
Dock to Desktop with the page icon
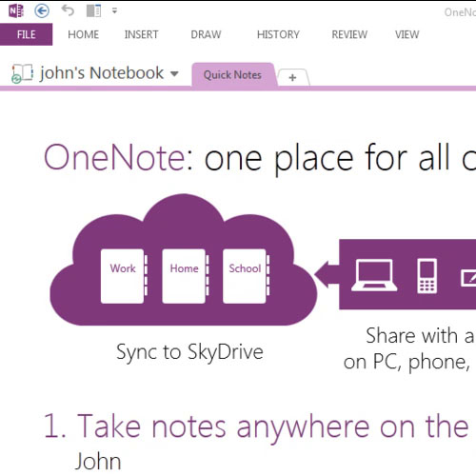[x=93, y=11]
